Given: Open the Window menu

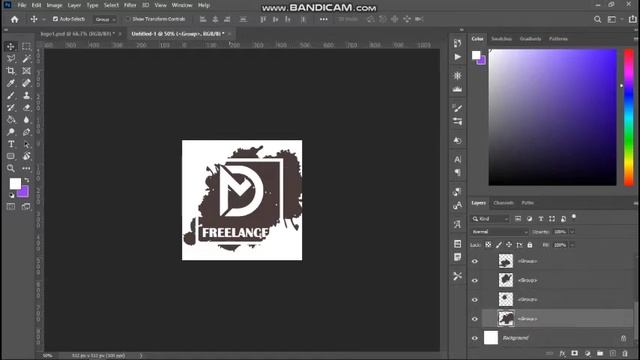Looking at the screenshot, I should tap(182, 5).
